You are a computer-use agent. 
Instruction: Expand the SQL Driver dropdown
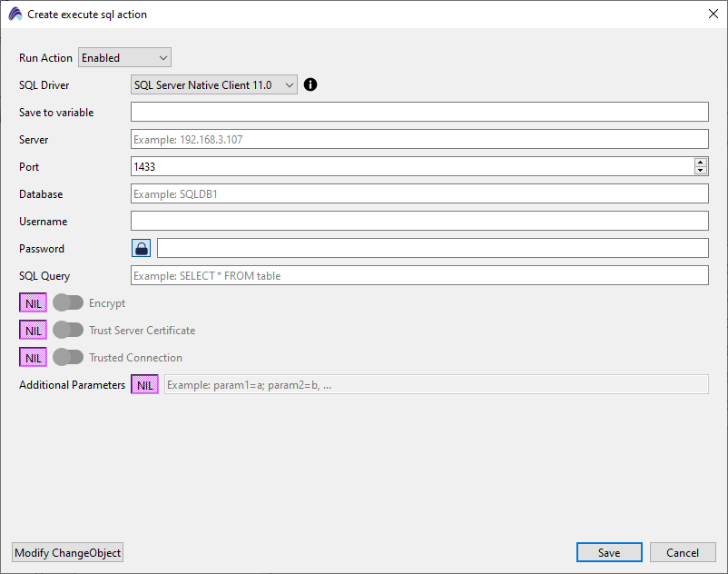point(214,85)
